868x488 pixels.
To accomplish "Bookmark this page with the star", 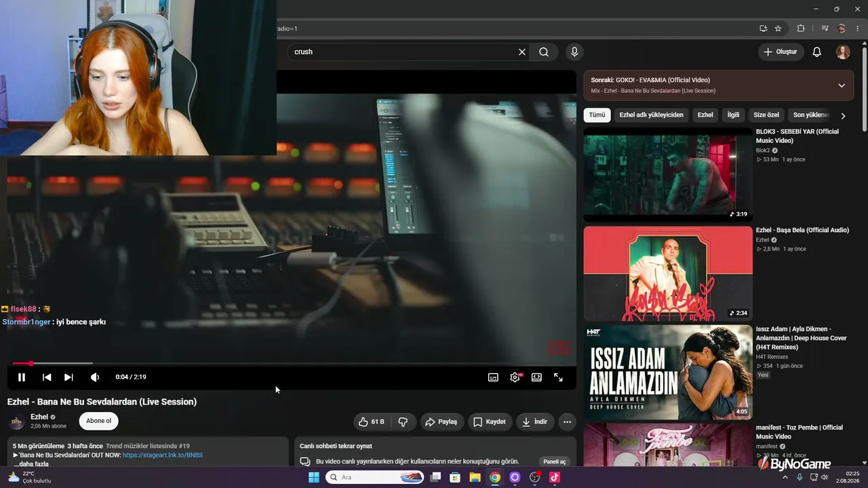I will tap(778, 28).
